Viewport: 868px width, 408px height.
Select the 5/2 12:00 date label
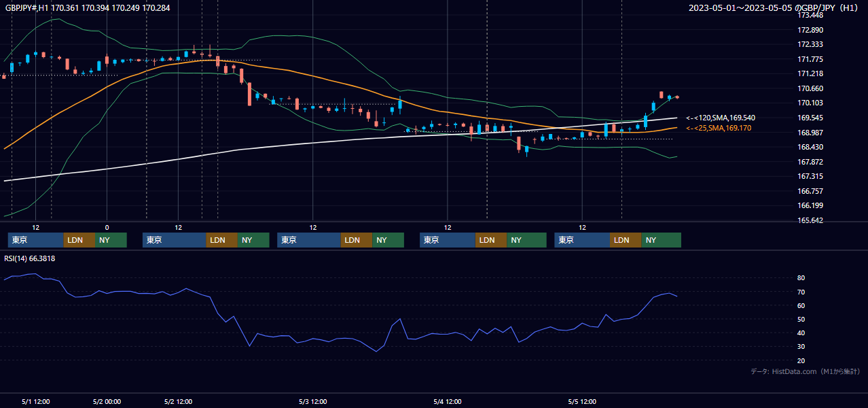pyautogui.click(x=178, y=401)
